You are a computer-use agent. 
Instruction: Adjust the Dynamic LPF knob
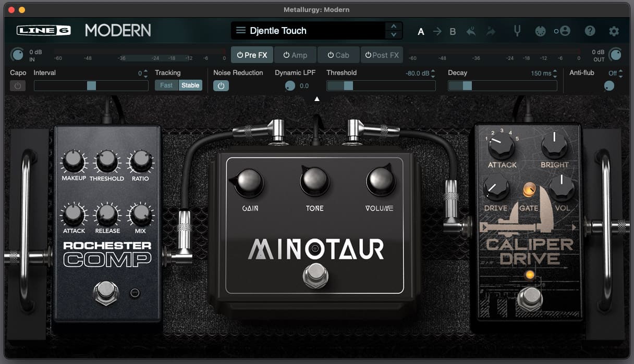tap(290, 86)
